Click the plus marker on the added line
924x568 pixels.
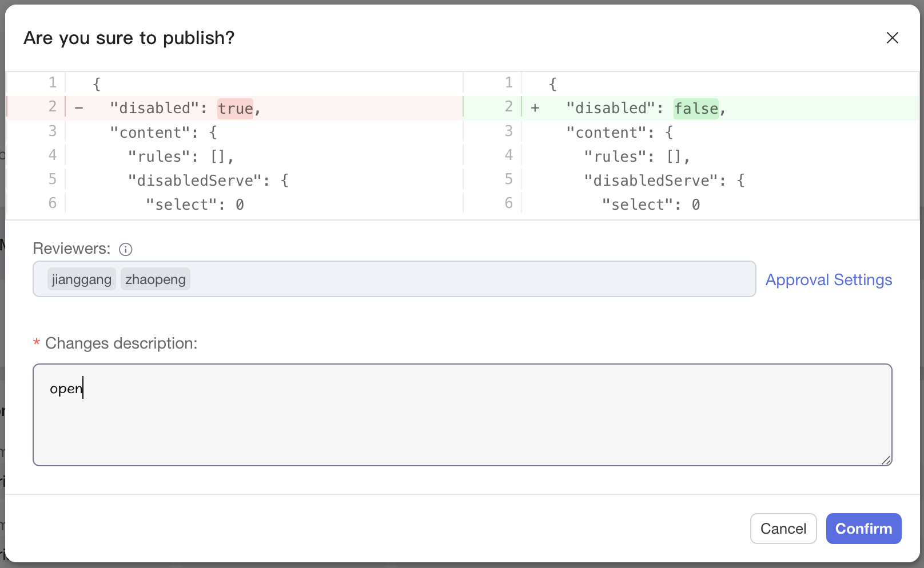535,108
